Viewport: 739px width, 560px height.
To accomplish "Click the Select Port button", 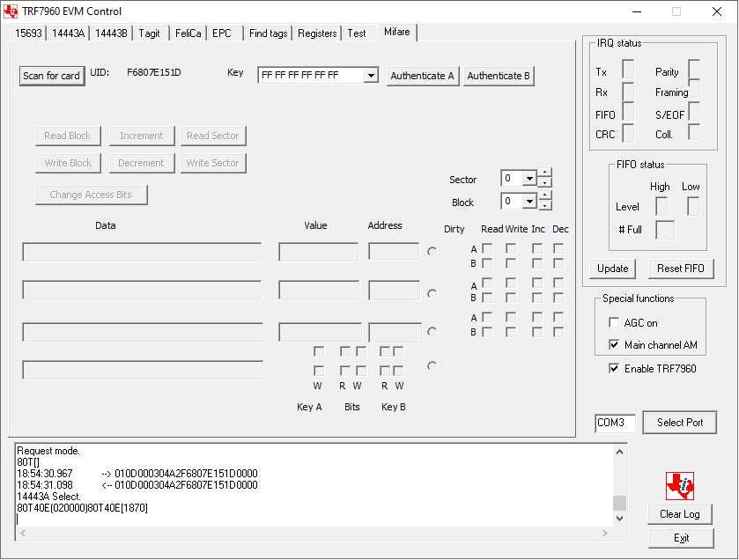I will coord(680,423).
